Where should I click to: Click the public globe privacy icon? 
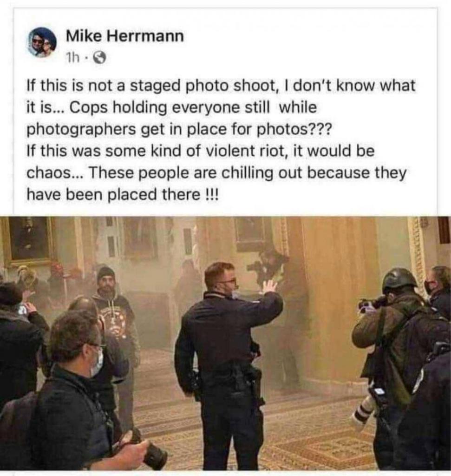pyautogui.click(x=100, y=57)
